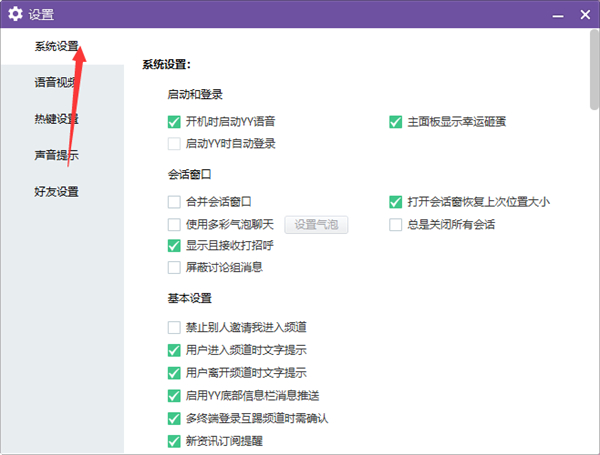Turn off 新资讯订阅提醒 checkbox

coord(175,440)
